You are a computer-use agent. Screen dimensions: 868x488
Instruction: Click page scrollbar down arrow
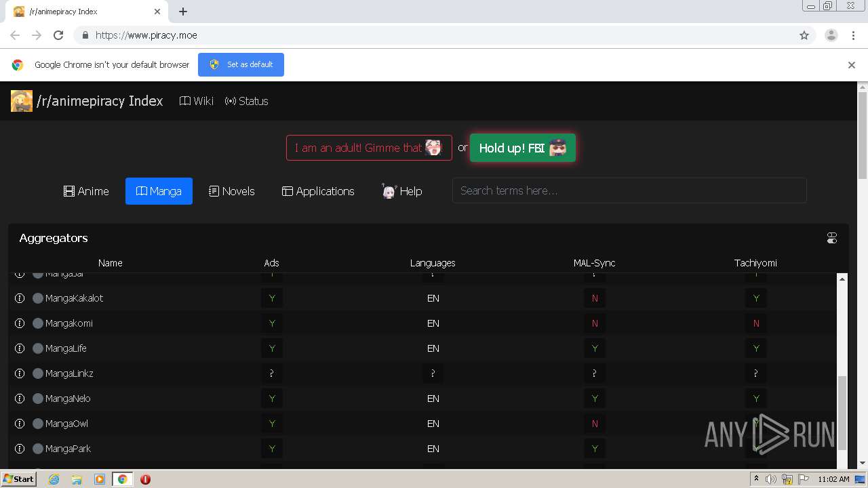(x=863, y=464)
